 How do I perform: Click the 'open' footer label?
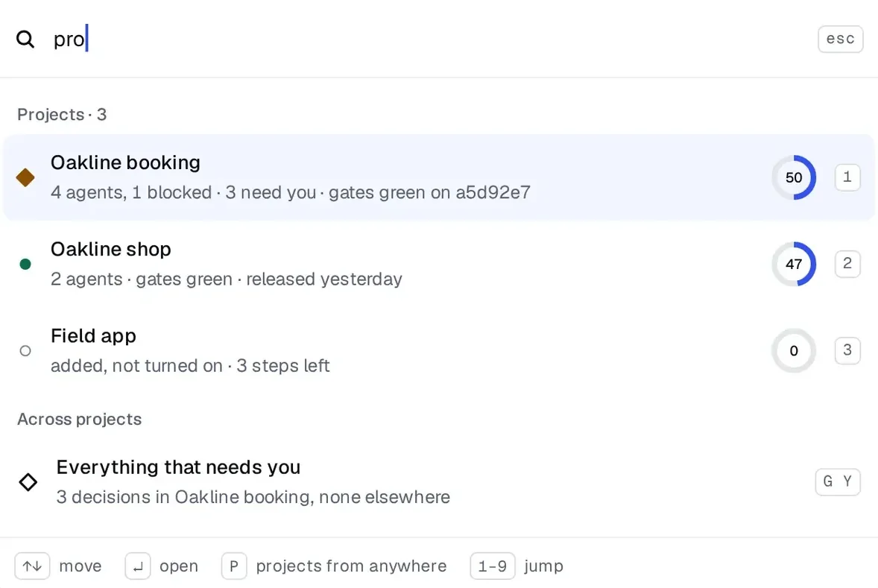click(x=179, y=566)
